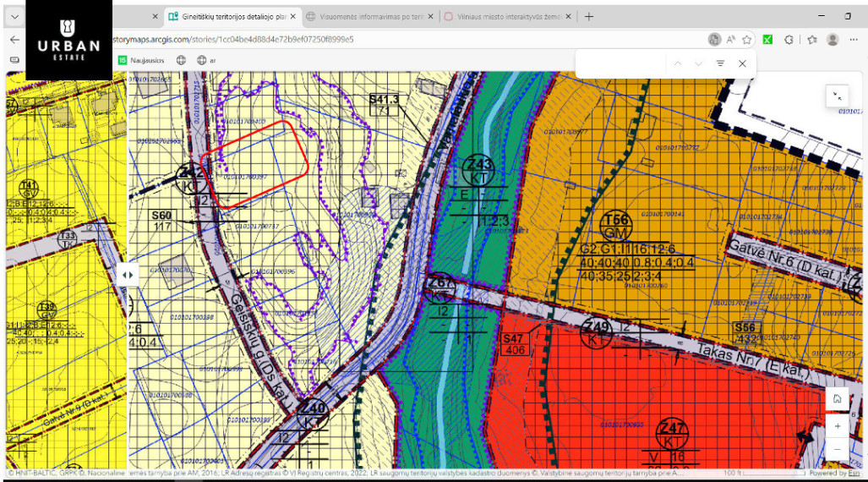Screen dimensions: 868x482
Task: Click the round gray icon in address bar
Action: (x=715, y=40)
